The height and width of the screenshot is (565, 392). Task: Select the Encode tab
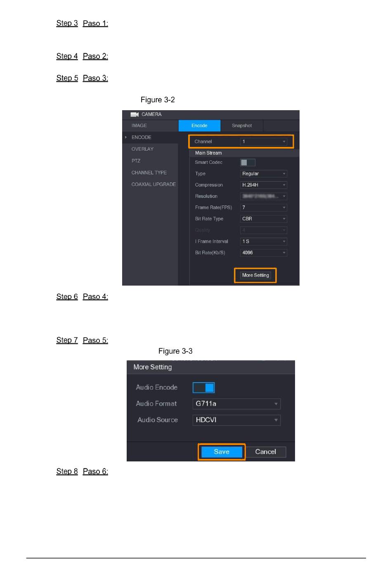pos(199,125)
